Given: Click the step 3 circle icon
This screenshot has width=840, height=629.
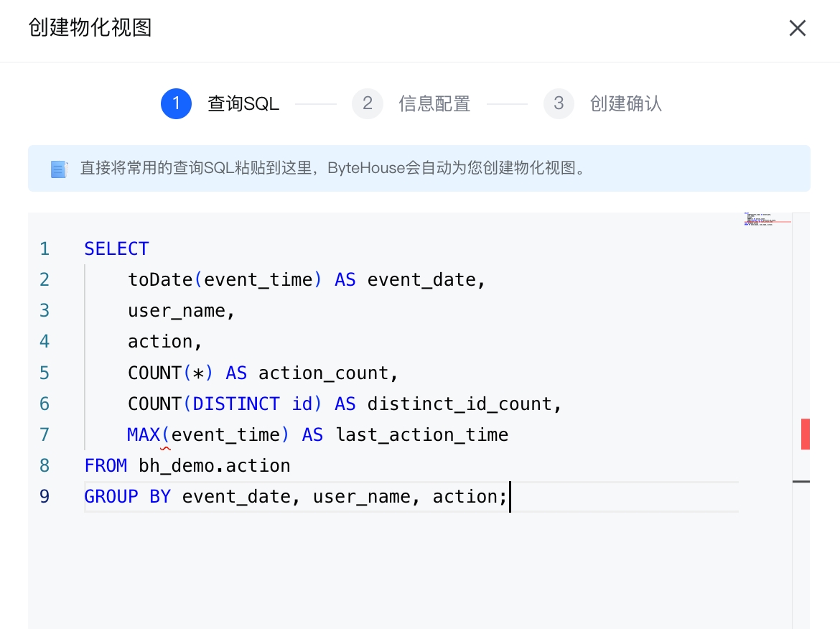Looking at the screenshot, I should tap(559, 104).
